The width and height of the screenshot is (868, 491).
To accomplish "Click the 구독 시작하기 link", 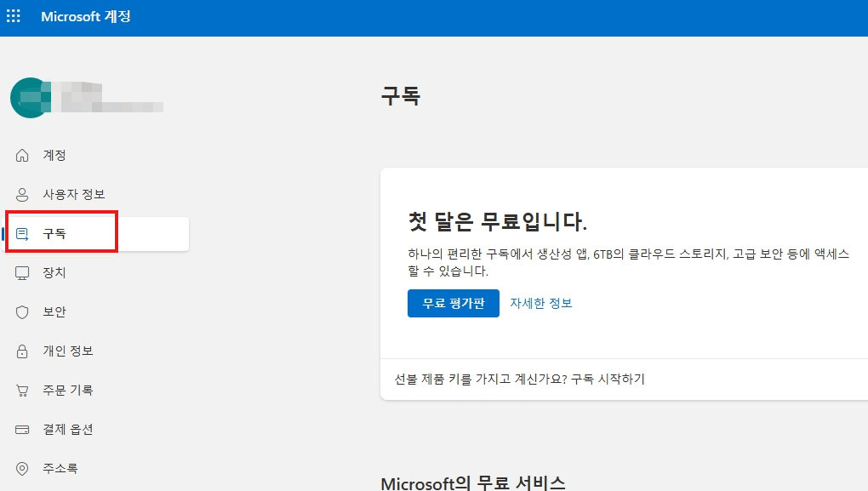I will pos(608,380).
